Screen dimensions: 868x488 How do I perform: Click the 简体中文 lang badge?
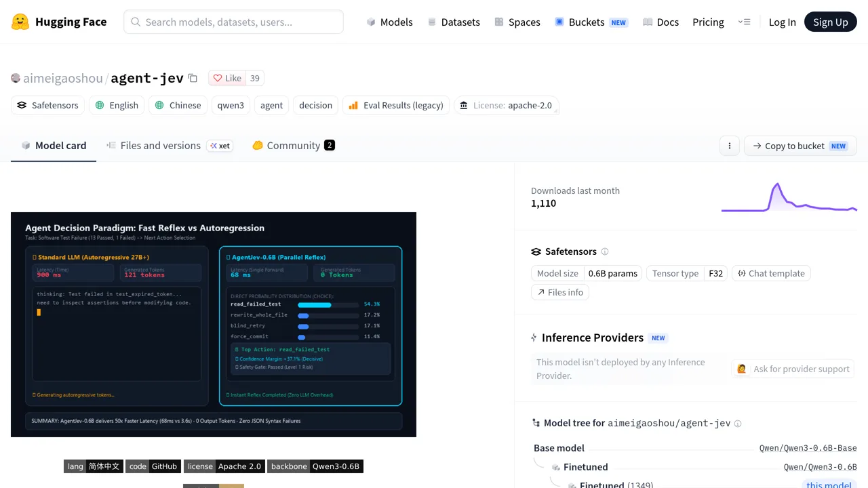point(94,466)
